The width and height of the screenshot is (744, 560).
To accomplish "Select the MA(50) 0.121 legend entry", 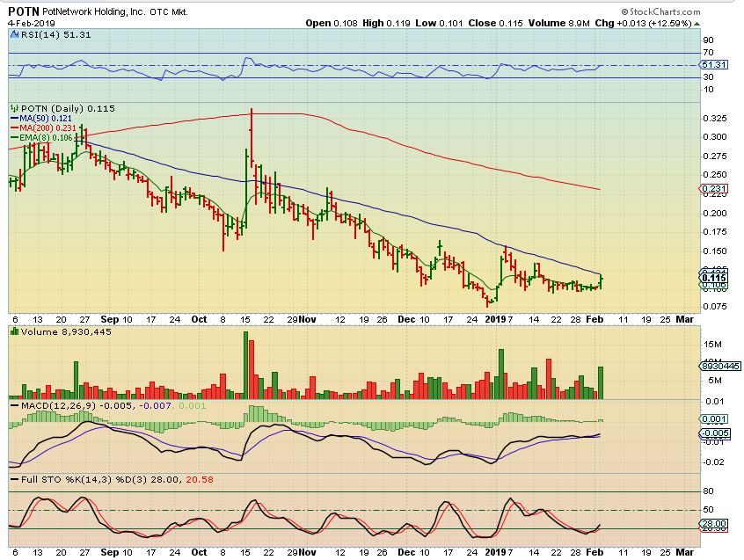I will coord(40,119).
